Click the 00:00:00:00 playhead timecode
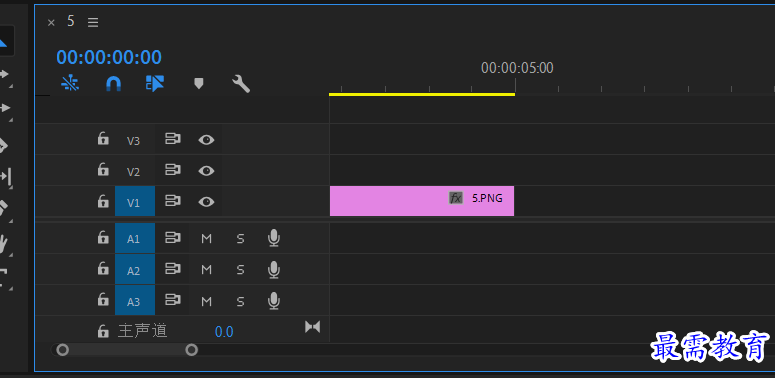Screen dimensions: 775x378 109,57
